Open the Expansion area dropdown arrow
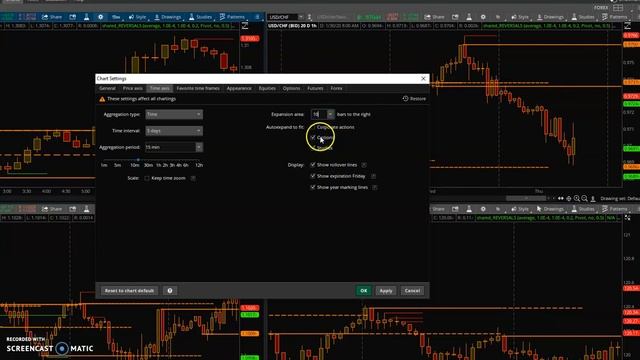Image resolution: width=640 pixels, height=360 pixels. (x=330, y=114)
